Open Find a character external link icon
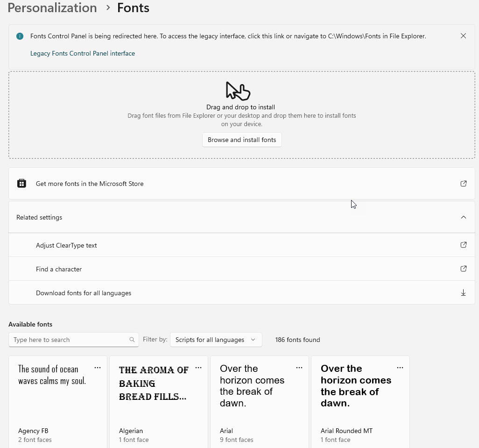 point(464,269)
